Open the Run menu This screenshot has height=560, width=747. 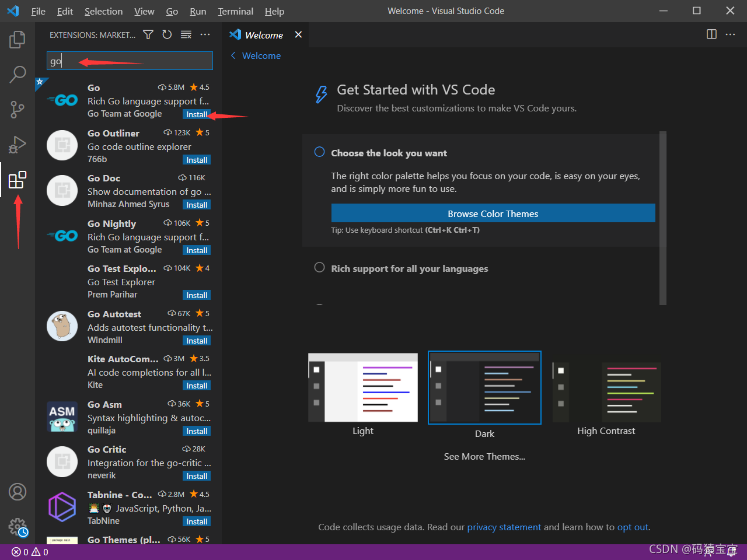click(x=198, y=11)
